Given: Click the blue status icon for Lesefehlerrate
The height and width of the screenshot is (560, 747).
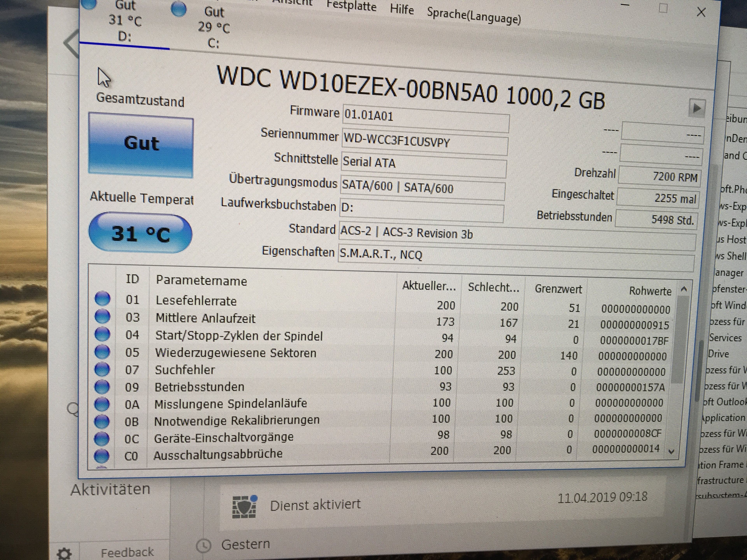Looking at the screenshot, I should pyautogui.click(x=102, y=299).
